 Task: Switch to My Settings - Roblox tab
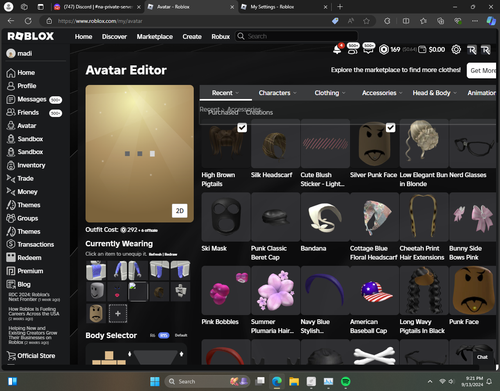pos(284,7)
